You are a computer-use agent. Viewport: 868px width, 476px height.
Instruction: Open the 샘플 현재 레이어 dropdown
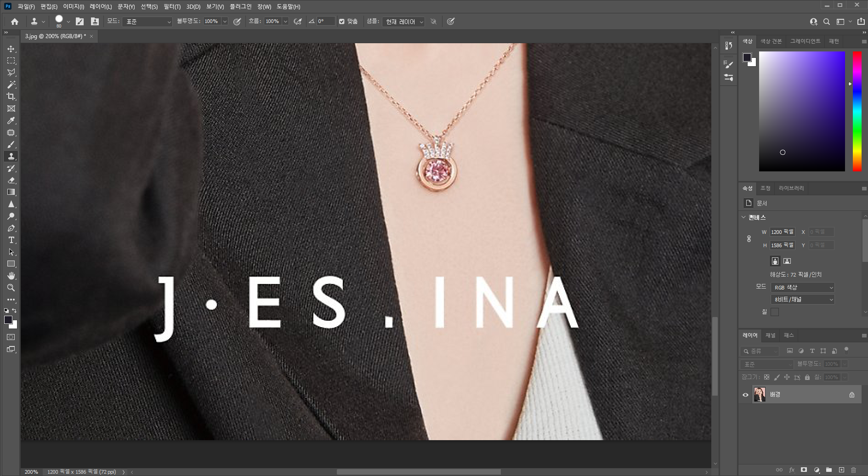click(403, 22)
